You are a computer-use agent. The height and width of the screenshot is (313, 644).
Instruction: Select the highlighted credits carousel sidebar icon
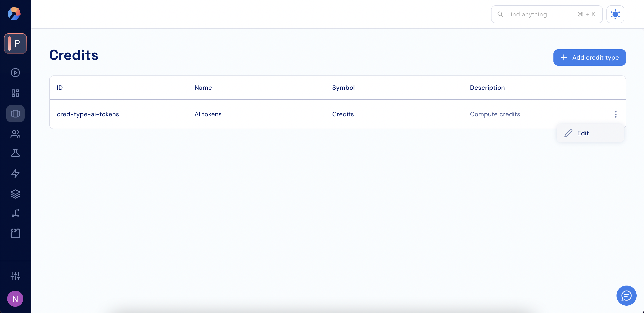15,114
